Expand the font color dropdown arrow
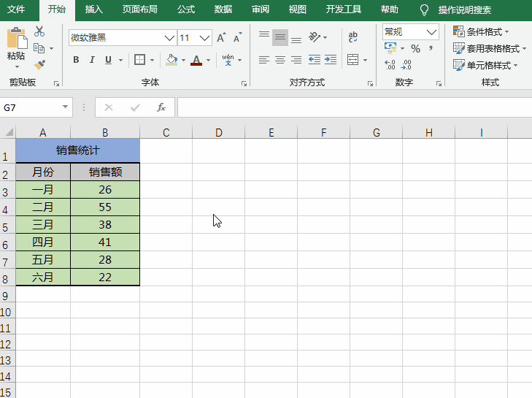The image size is (532, 398). click(x=208, y=60)
